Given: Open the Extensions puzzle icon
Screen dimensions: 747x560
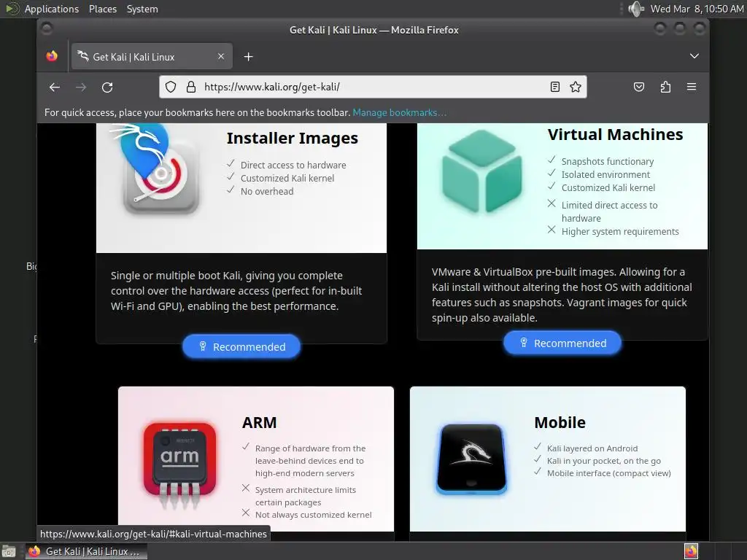Looking at the screenshot, I should point(665,87).
